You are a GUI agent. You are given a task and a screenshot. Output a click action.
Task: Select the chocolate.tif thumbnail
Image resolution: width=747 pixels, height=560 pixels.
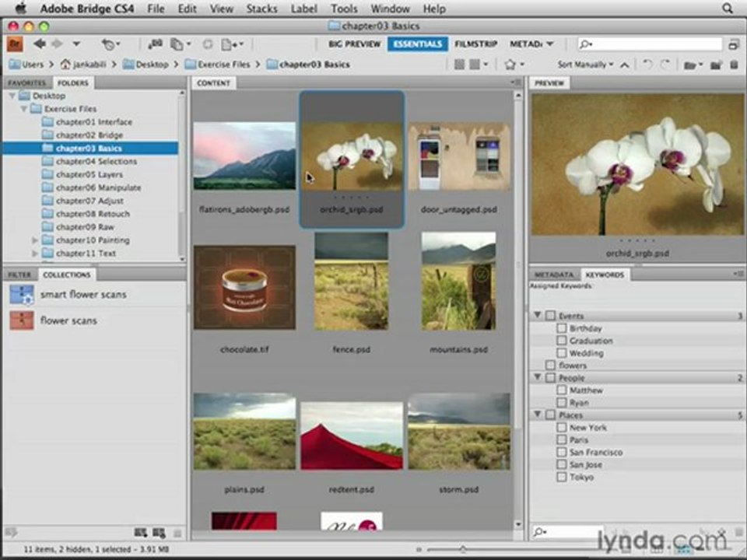pyautogui.click(x=244, y=287)
